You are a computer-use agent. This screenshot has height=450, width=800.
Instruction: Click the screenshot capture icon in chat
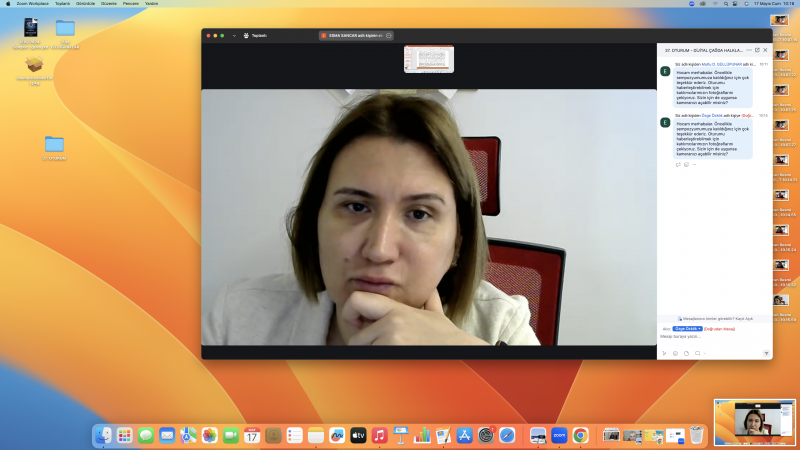click(697, 353)
